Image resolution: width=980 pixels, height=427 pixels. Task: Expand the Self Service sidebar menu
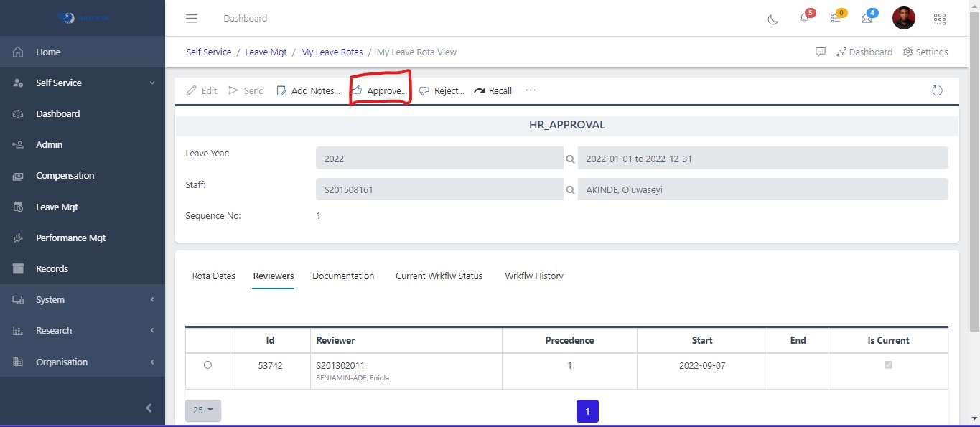click(x=83, y=83)
